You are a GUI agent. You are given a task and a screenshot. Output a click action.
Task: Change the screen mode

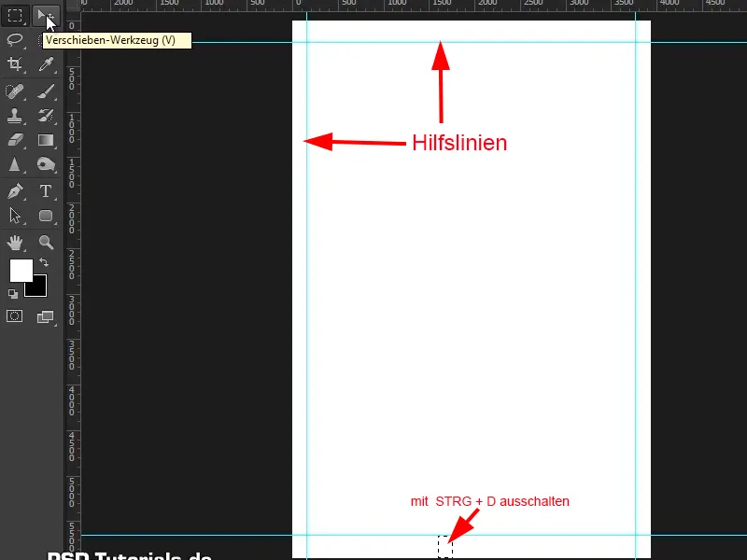(46, 316)
